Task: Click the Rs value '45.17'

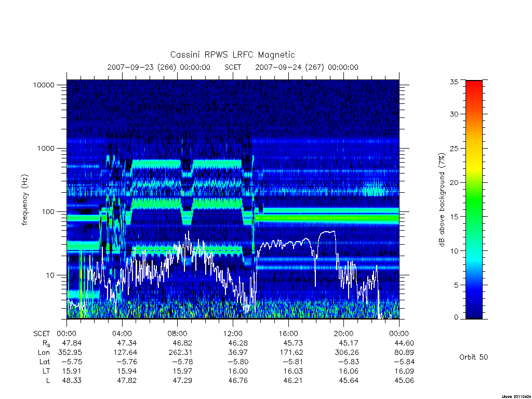Action: pyautogui.click(x=349, y=343)
